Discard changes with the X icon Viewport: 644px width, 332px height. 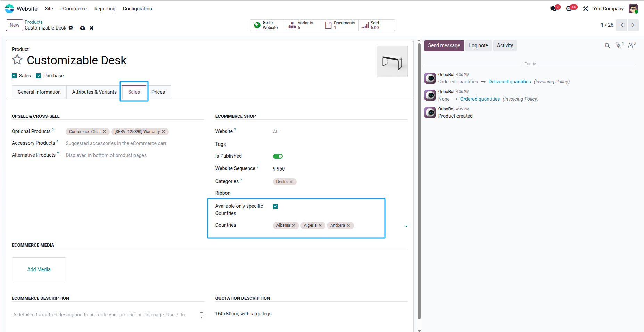92,28
